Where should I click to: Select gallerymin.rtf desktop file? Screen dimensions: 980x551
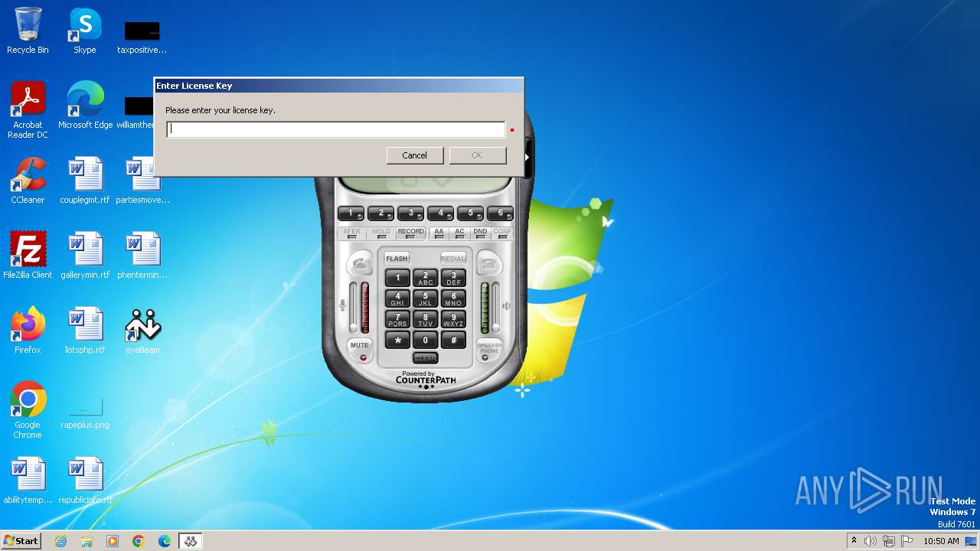85,256
